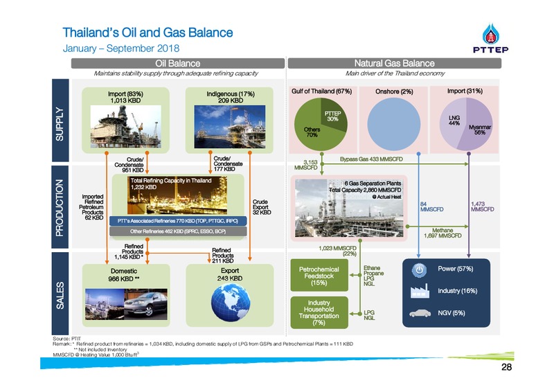
Task: Click the Bypass Gas 433 MMSCFD label
Action: click(x=371, y=159)
